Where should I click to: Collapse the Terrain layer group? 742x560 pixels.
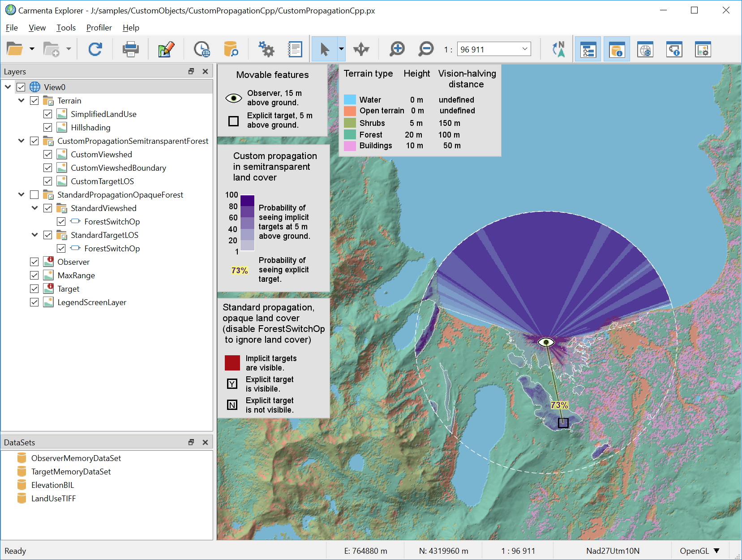(x=21, y=101)
